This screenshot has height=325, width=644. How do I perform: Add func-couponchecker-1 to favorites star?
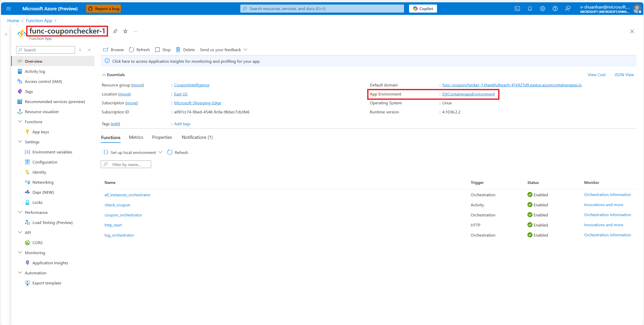point(125,31)
